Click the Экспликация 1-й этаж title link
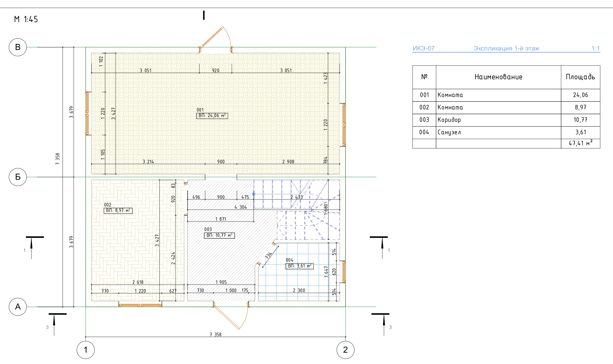This screenshot has width=613, height=364. pyautogui.click(x=506, y=48)
